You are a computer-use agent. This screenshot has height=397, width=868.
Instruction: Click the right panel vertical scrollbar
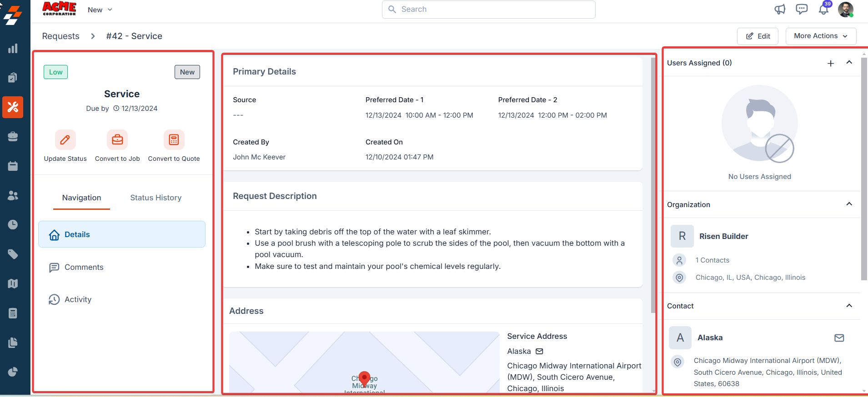click(864, 169)
